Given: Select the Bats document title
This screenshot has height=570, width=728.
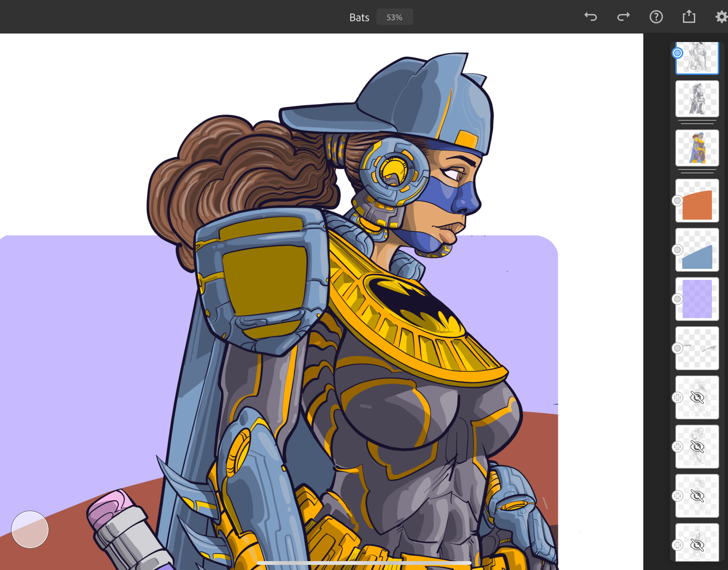Looking at the screenshot, I should [x=359, y=17].
